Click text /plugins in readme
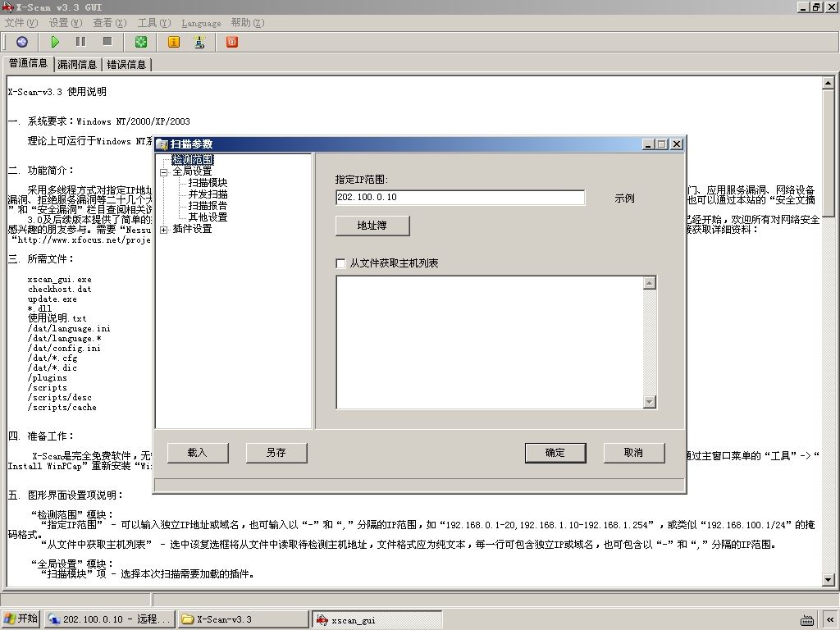The image size is (840, 630). pos(47,377)
